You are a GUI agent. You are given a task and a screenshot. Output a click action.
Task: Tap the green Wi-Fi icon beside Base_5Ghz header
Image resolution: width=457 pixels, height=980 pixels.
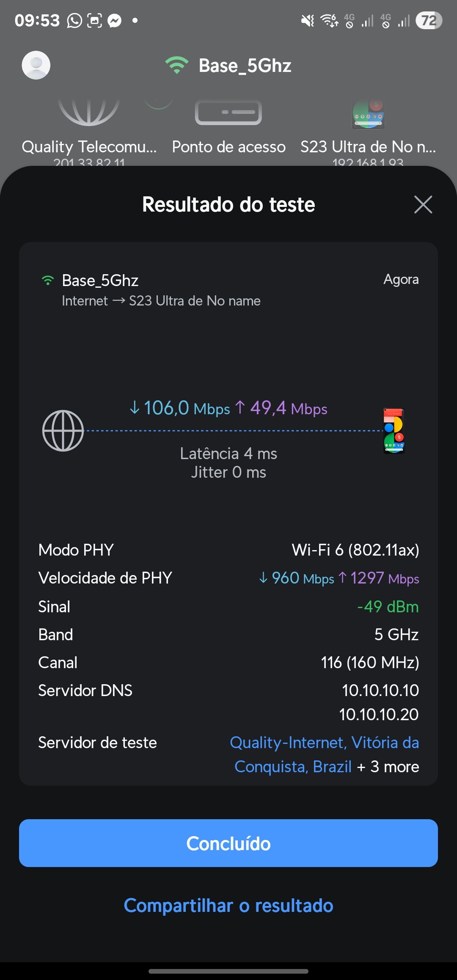(176, 65)
